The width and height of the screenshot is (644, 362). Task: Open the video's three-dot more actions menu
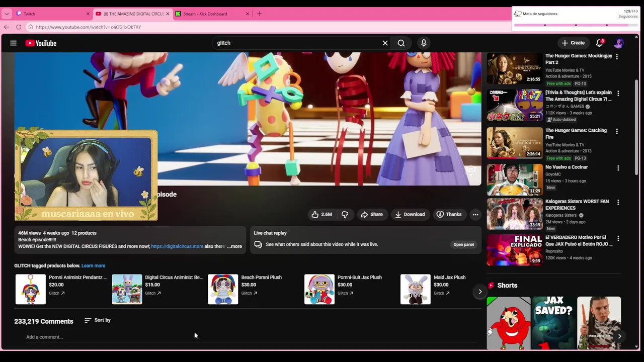475,215
